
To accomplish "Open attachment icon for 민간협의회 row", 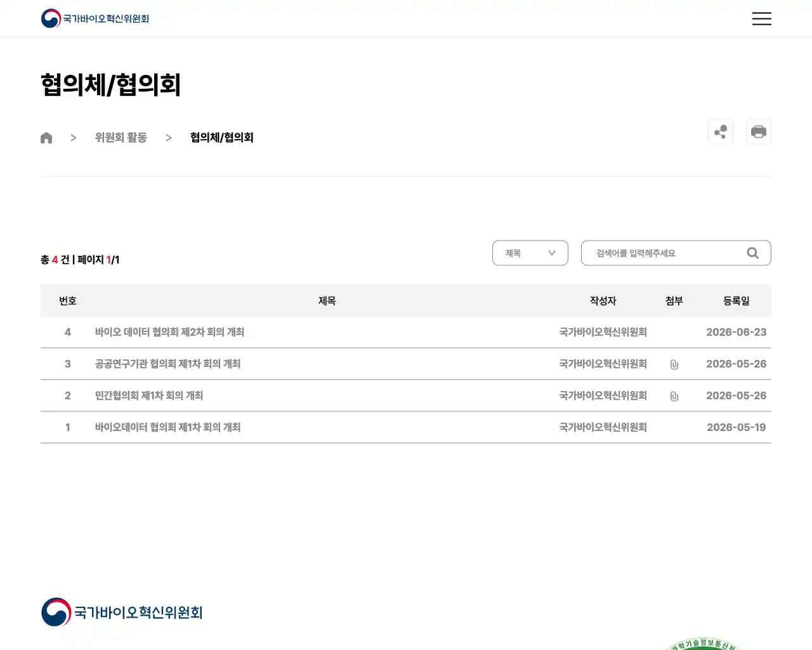I will (674, 396).
